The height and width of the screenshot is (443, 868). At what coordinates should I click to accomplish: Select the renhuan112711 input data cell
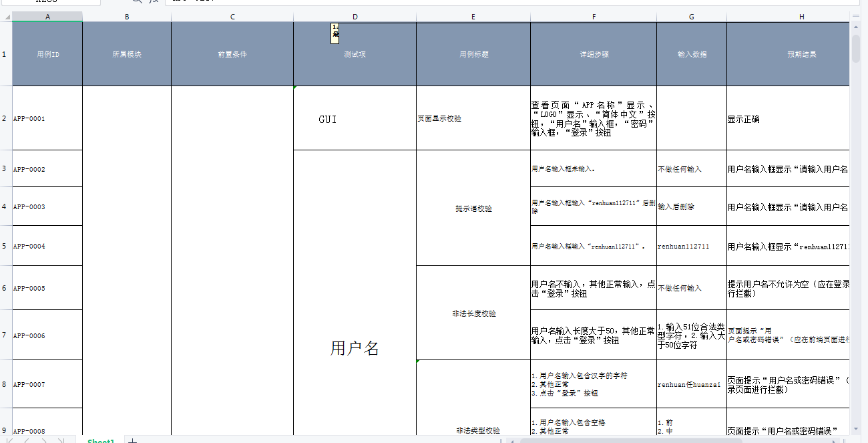(692, 246)
